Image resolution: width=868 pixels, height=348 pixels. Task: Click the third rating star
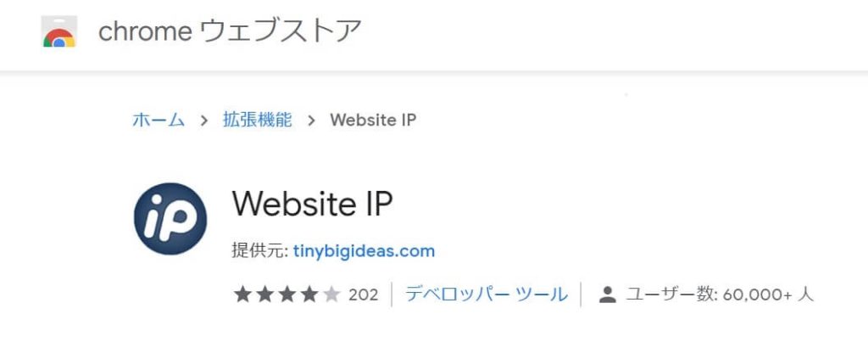point(287,295)
